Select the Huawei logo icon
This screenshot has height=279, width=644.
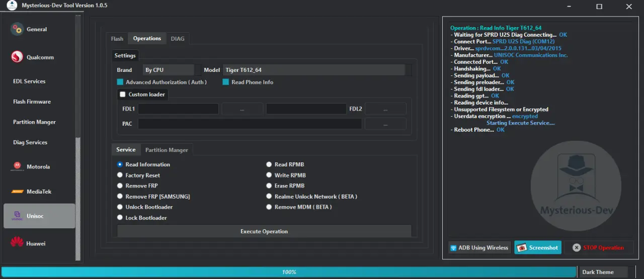point(17,243)
